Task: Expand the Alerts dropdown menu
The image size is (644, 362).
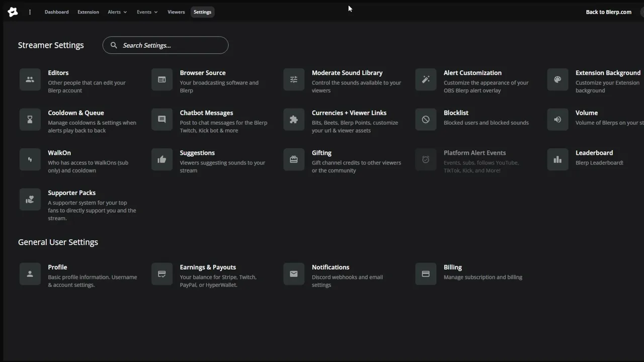Action: point(117,12)
